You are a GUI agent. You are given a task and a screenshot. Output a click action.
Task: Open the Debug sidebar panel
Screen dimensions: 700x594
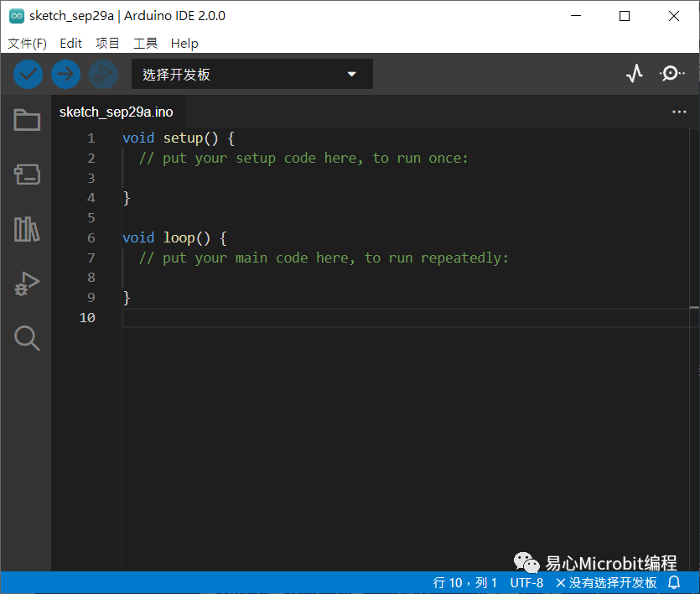click(27, 284)
